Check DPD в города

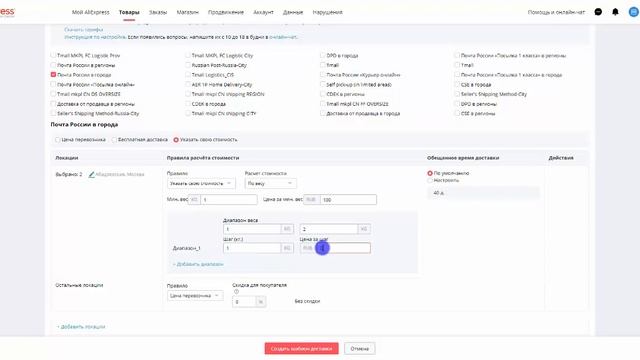(x=322, y=55)
